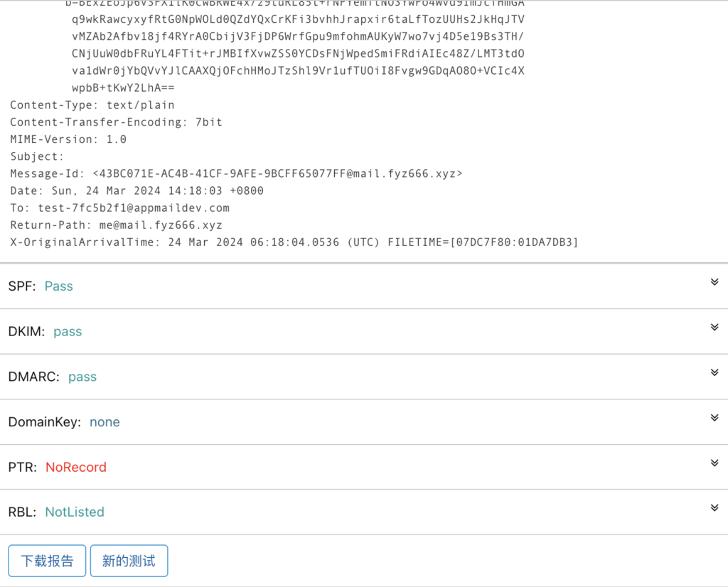Expand the SPF section chevron

(x=714, y=282)
